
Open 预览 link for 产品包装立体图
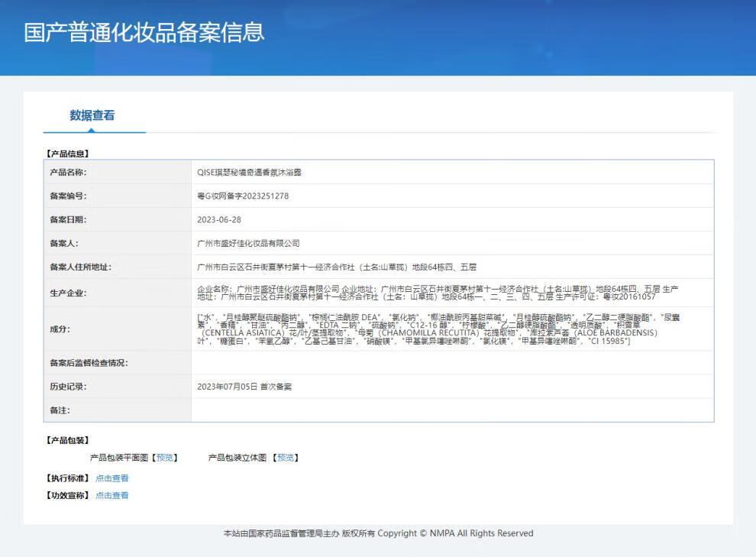coord(286,458)
